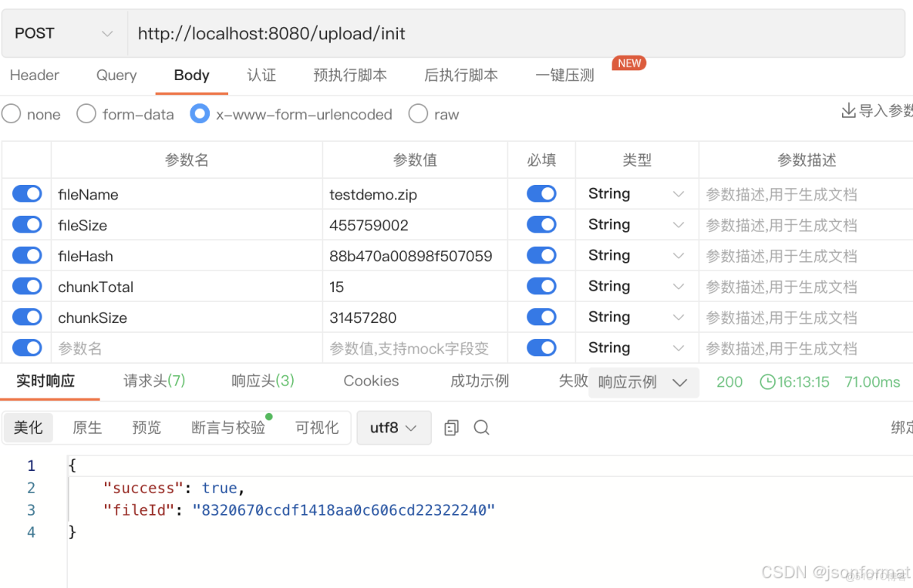The image size is (913, 588).
Task: Open the 请求头(7) tab
Action: tap(153, 381)
